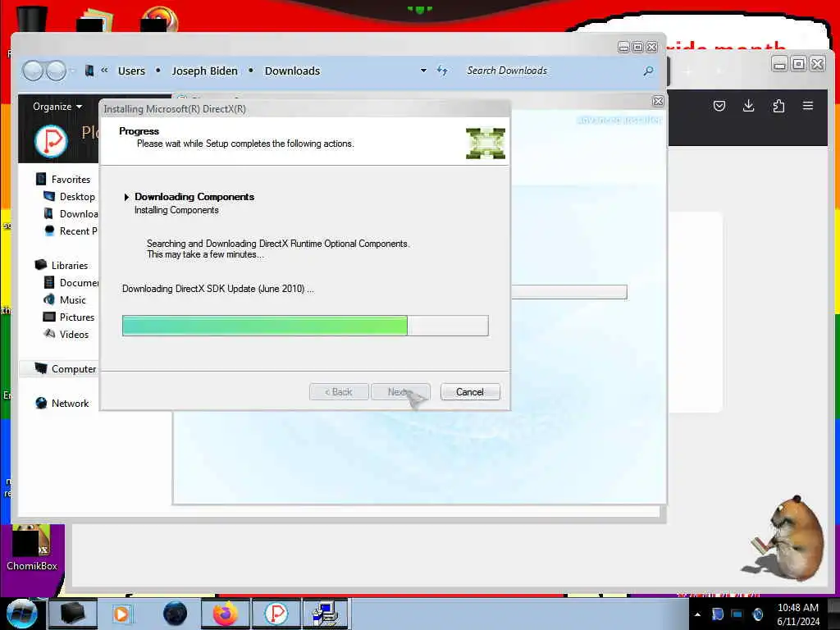
Task: Click the network tray icon
Action: point(737,614)
